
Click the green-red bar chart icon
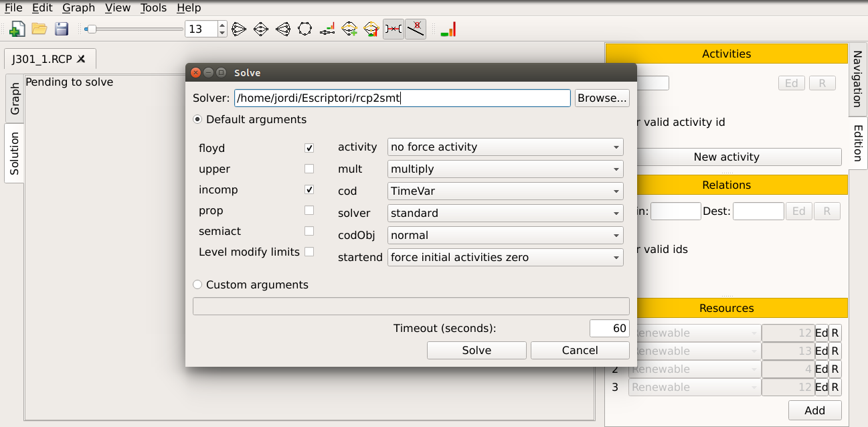pos(448,29)
